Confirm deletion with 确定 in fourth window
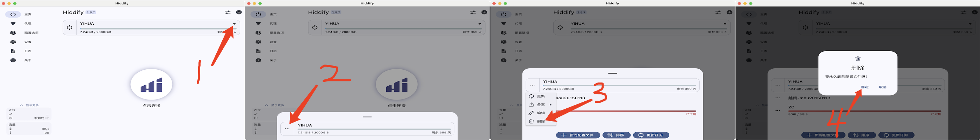Image resolution: width=980 pixels, height=140 pixels. pos(865,87)
